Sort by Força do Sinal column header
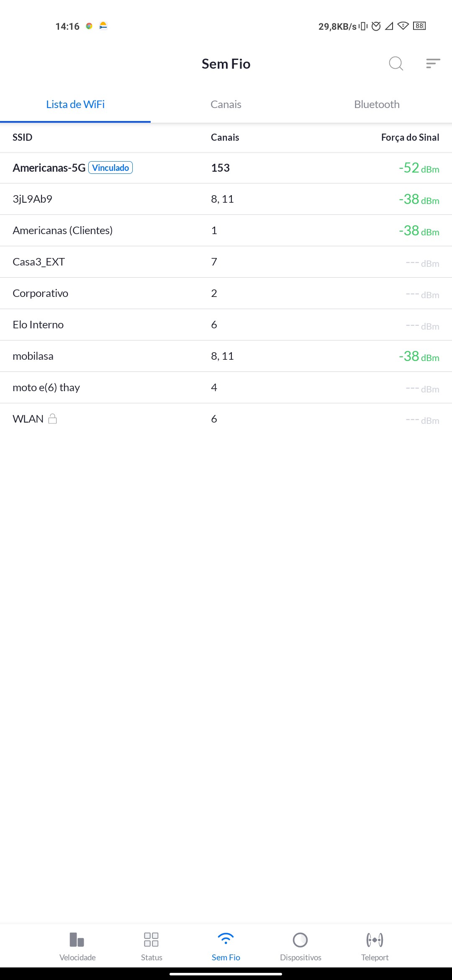 [410, 137]
